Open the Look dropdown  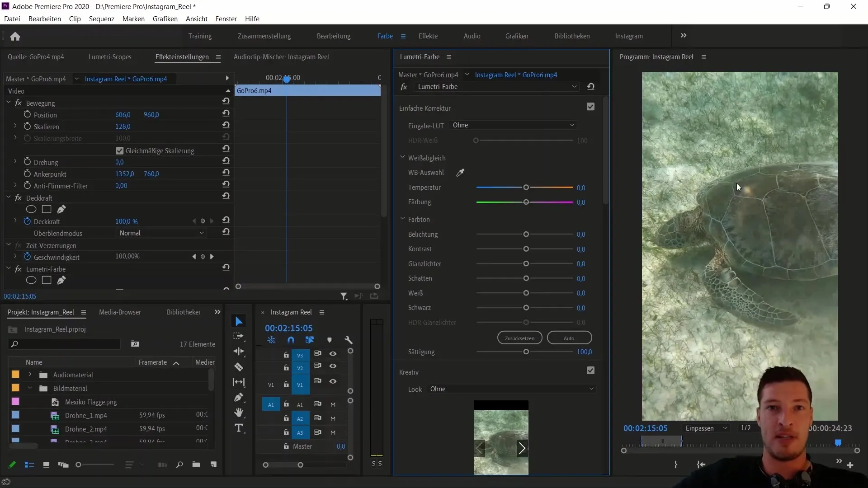coord(512,389)
